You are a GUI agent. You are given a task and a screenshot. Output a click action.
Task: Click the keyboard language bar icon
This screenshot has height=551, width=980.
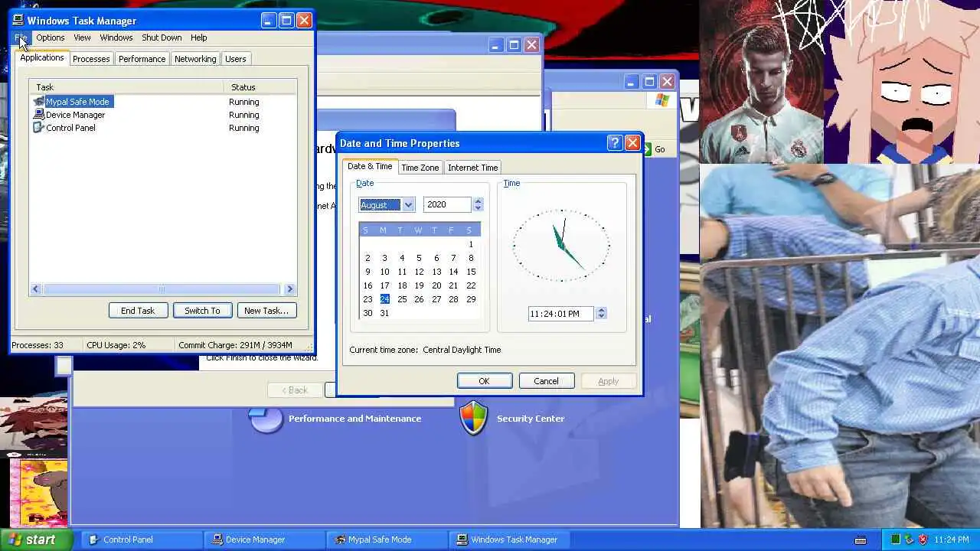(x=861, y=540)
